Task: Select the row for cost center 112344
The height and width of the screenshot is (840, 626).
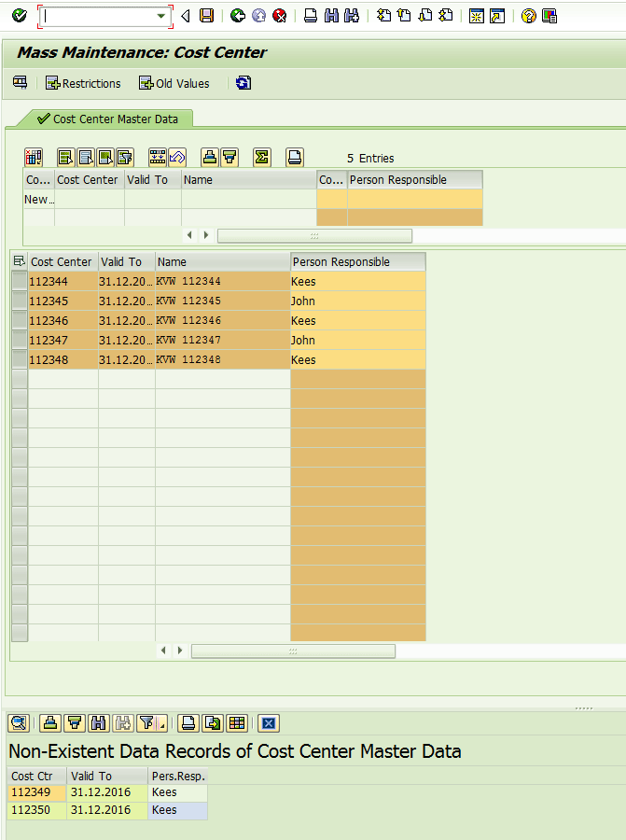Action: coord(20,282)
